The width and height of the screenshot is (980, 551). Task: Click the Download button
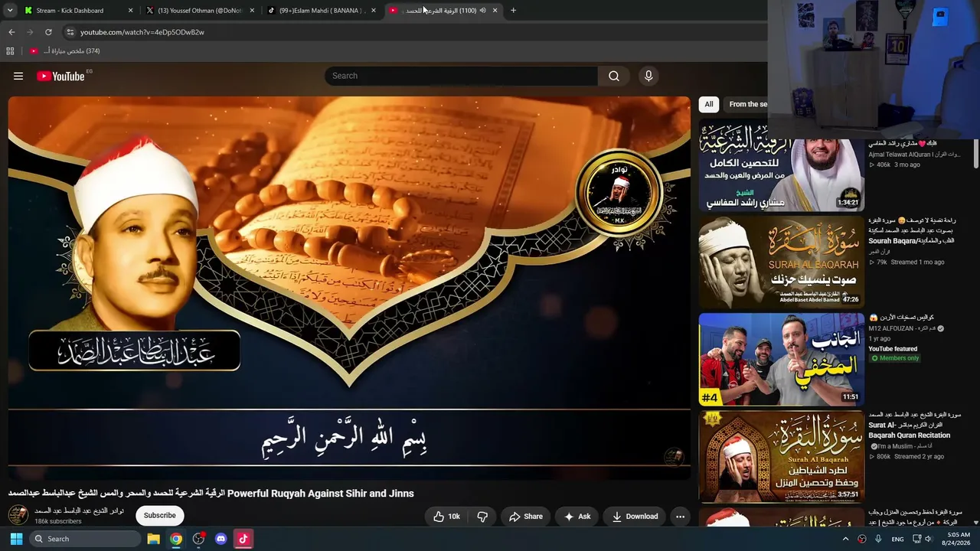pos(635,517)
